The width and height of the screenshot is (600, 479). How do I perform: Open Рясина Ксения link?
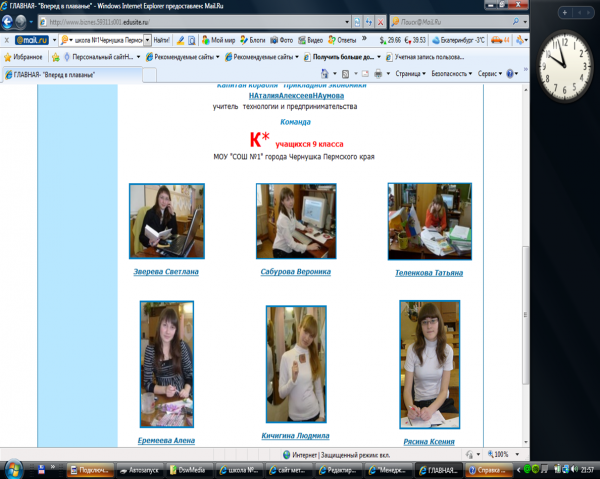click(429, 442)
